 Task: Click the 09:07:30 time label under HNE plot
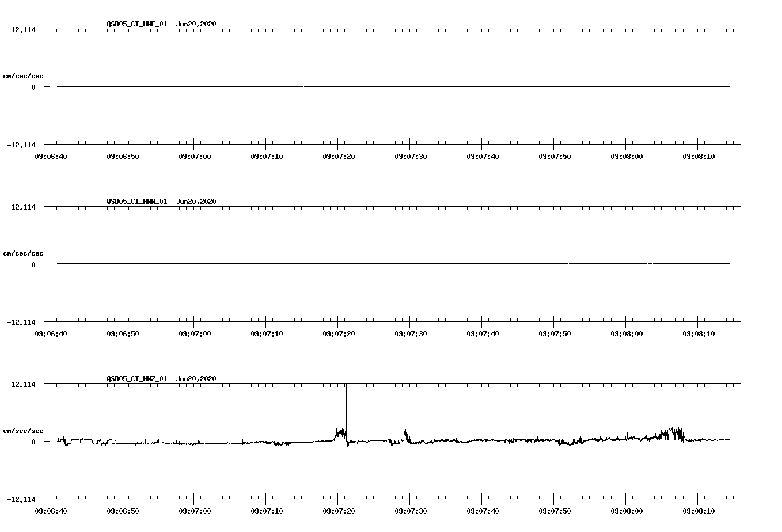click(411, 157)
